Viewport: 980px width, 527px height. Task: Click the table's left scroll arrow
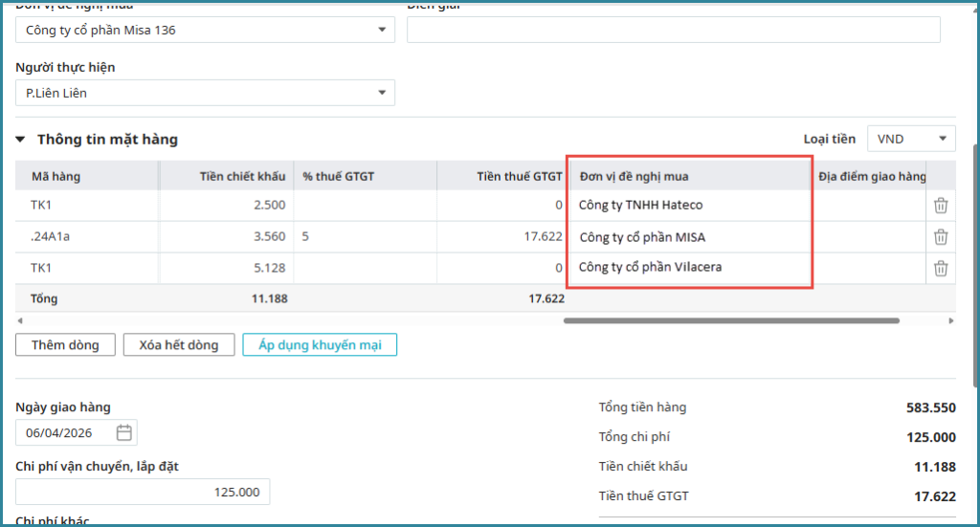click(20, 321)
